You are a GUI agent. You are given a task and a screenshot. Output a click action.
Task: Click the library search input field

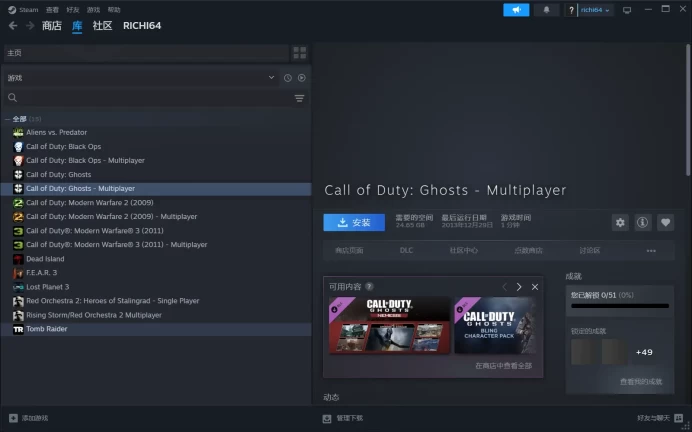(x=154, y=98)
